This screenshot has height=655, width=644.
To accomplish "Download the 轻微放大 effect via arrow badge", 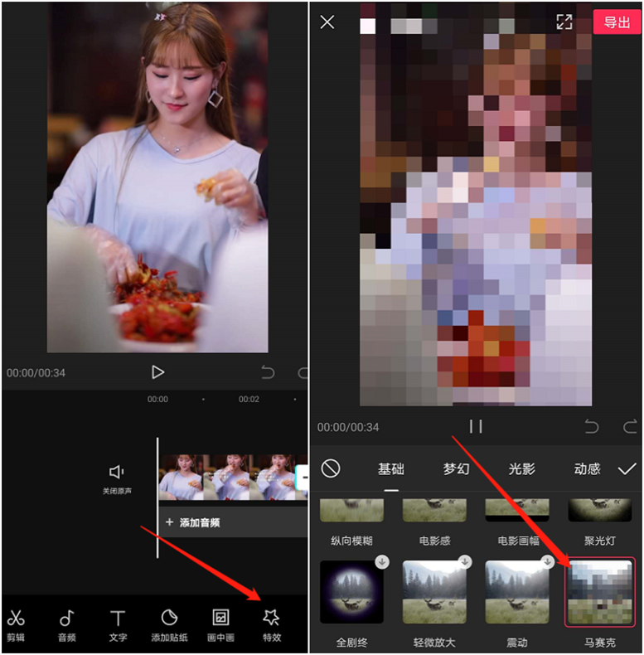I will [x=464, y=562].
